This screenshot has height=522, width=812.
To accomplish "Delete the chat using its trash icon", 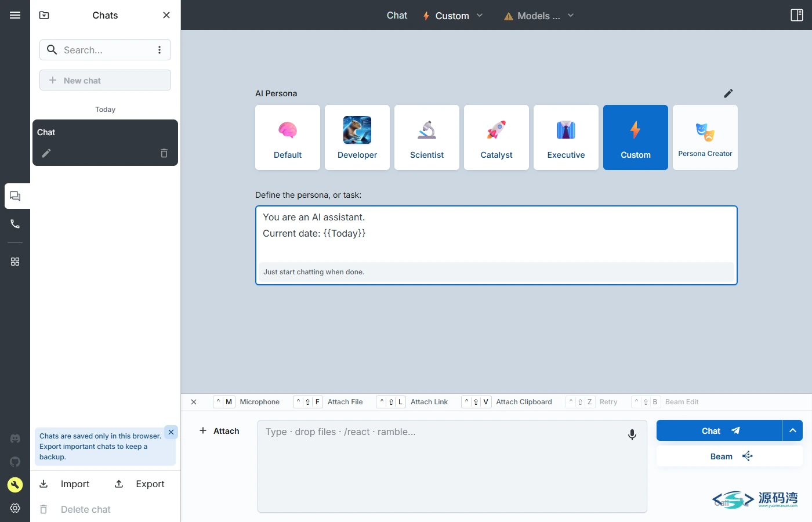I will coord(164,153).
